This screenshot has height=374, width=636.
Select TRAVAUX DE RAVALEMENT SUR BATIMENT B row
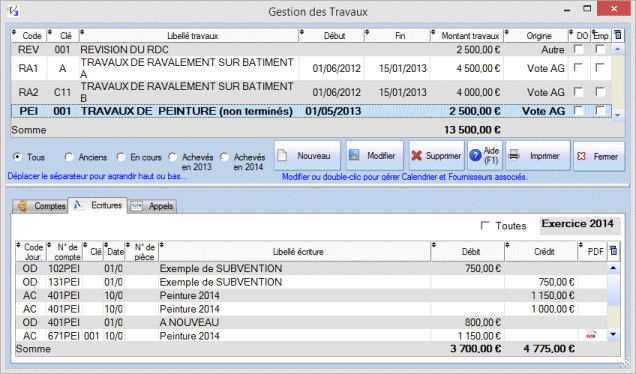pos(311,92)
